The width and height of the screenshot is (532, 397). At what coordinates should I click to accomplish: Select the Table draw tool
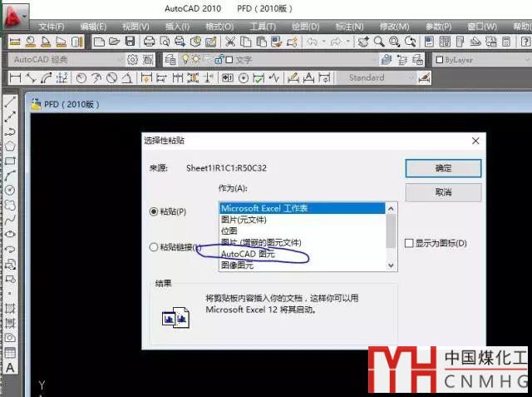coord(10,353)
